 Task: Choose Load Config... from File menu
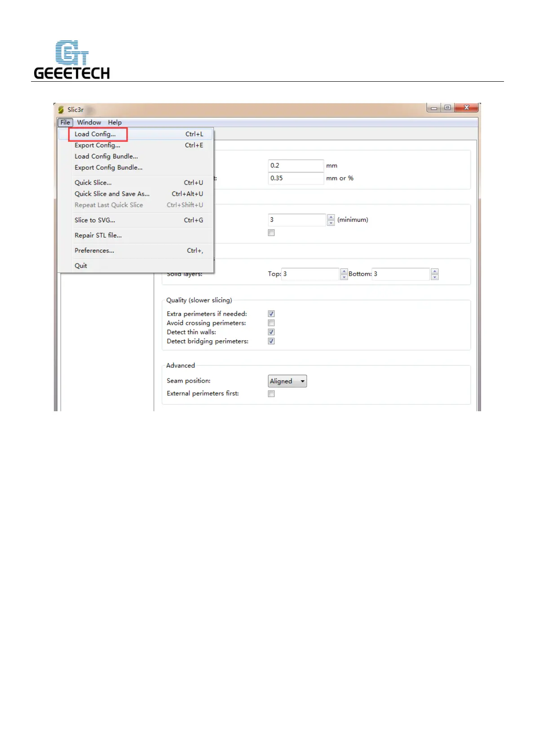(136, 134)
